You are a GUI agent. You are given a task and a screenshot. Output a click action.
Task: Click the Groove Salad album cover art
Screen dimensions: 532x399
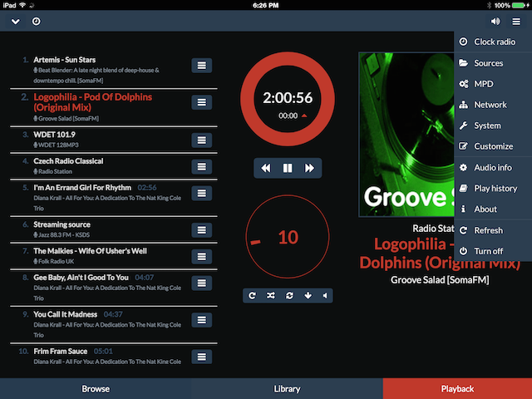[406, 135]
